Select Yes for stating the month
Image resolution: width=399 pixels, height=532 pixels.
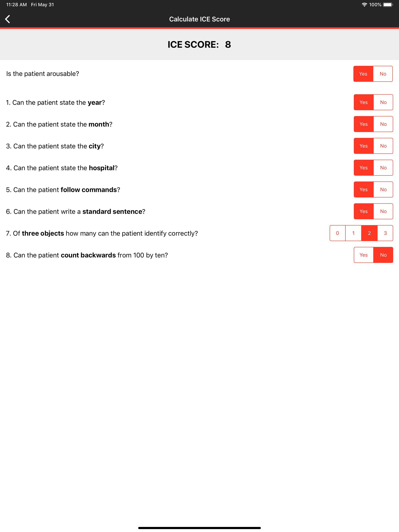pyautogui.click(x=364, y=124)
